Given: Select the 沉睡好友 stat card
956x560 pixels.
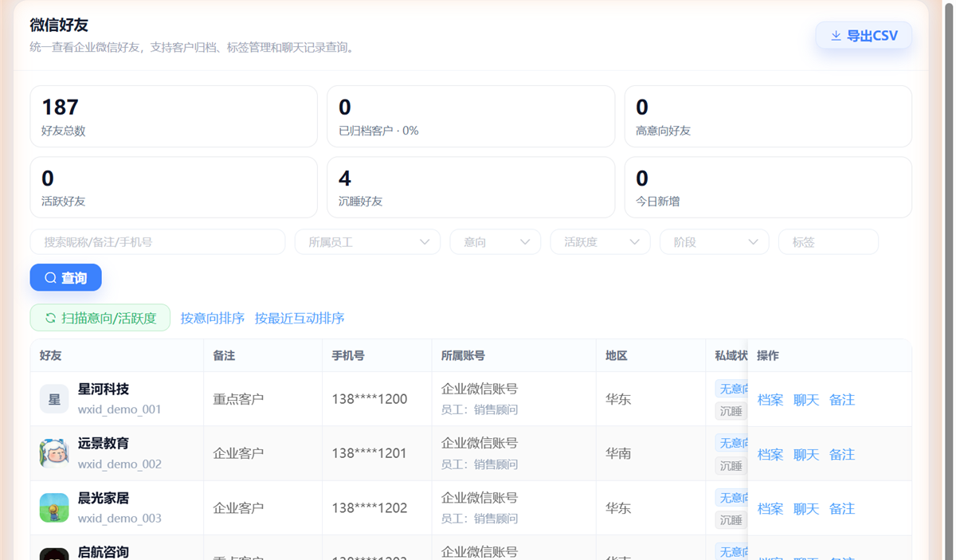Looking at the screenshot, I should [471, 187].
